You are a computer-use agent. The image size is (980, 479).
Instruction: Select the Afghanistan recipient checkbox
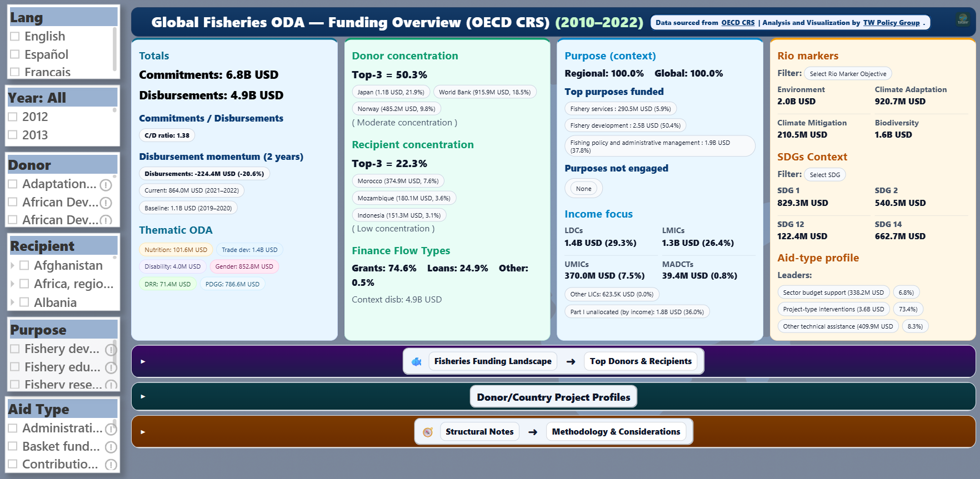pyautogui.click(x=24, y=265)
